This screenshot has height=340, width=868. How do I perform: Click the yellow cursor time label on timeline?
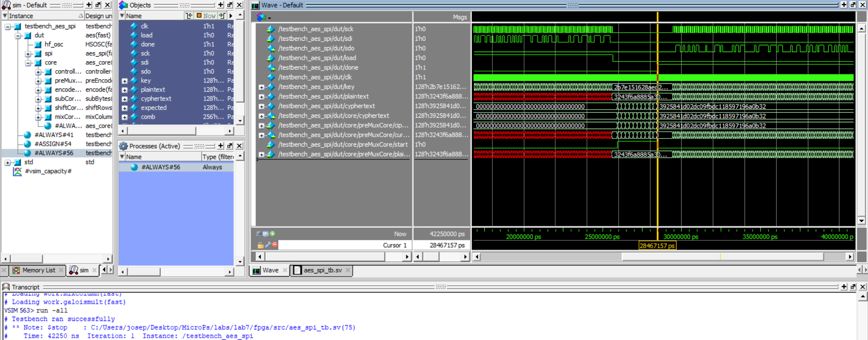click(657, 245)
